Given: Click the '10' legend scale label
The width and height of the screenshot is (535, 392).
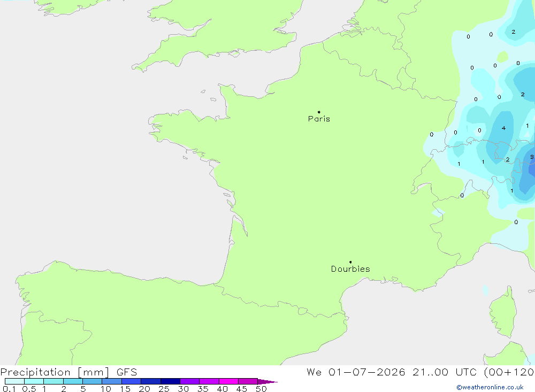Looking at the screenshot, I should [x=106, y=389].
